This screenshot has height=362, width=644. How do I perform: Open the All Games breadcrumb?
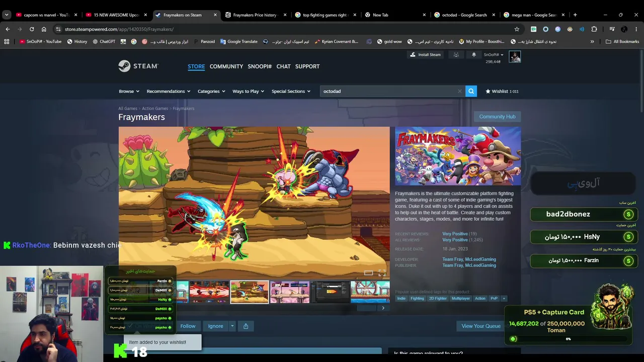coord(128,109)
